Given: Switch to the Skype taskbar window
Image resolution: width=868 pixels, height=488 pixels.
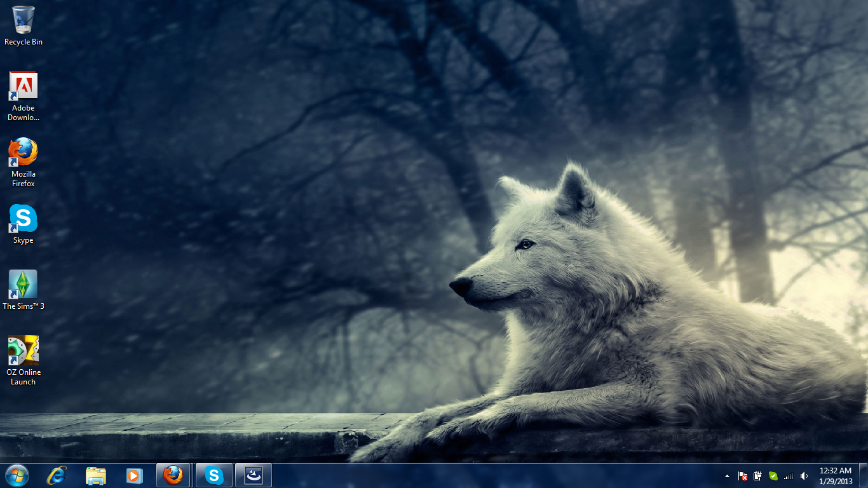Looking at the screenshot, I should 214,475.
